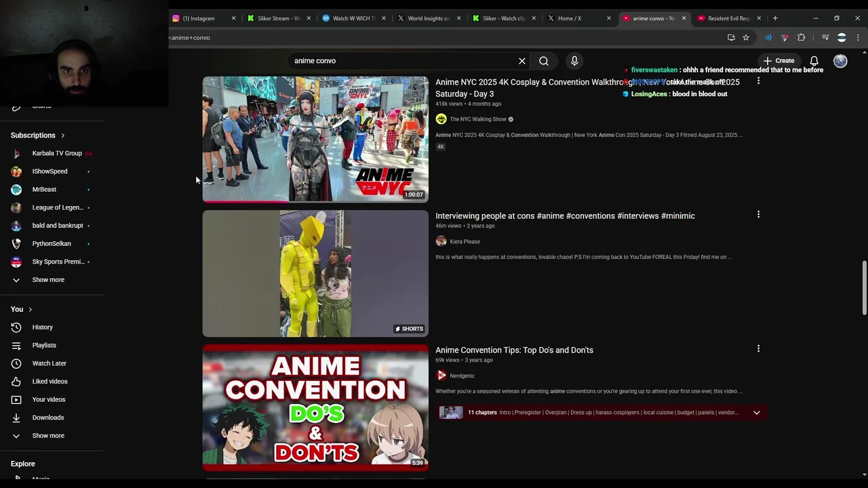
Task: Open options menu for Anime Convention Tips video
Action: coord(758,349)
